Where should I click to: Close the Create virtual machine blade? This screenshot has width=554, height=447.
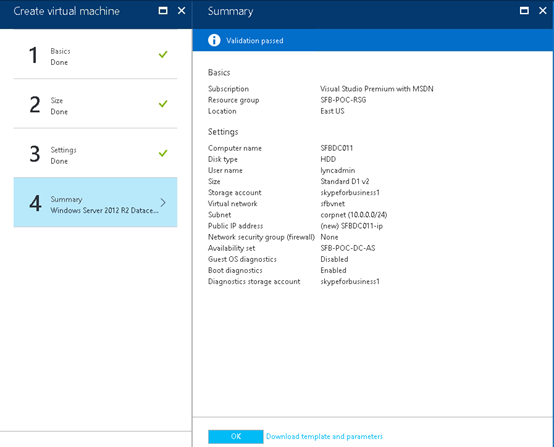tap(181, 11)
